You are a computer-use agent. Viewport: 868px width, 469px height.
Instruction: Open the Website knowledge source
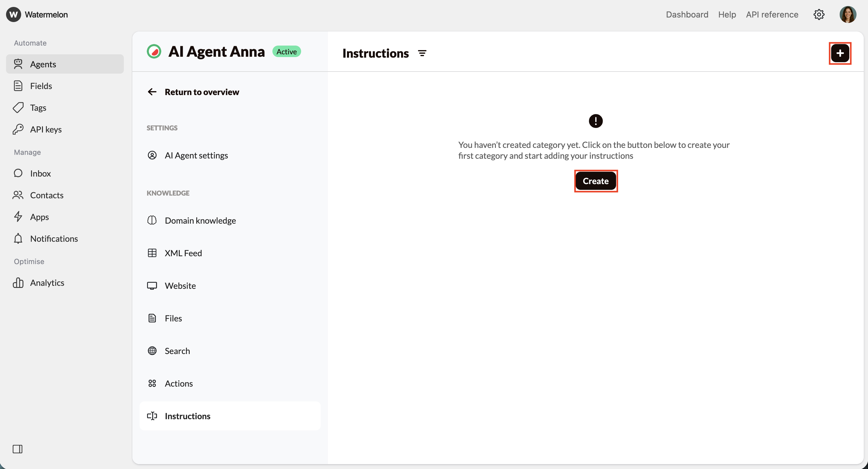(x=180, y=286)
